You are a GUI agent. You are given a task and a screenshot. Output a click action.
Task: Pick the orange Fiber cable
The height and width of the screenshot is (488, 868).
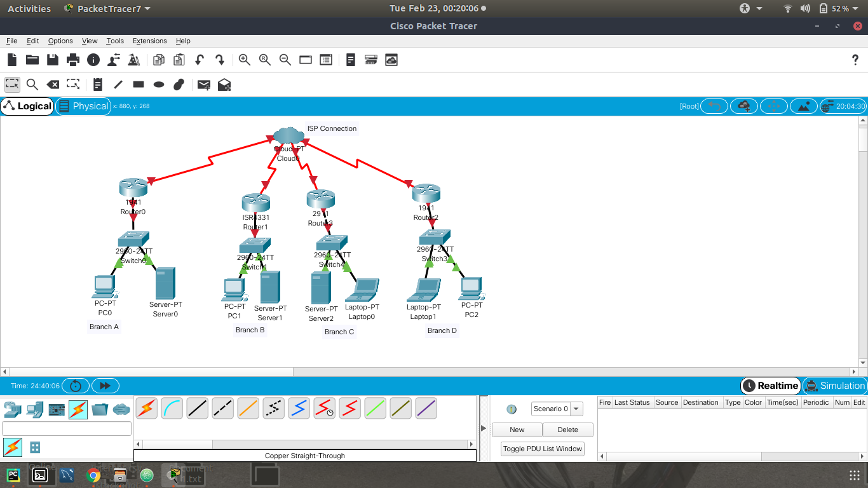248,408
